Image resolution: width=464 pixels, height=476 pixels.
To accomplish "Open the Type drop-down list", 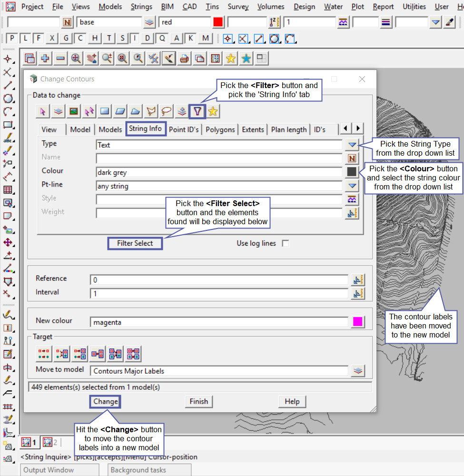I will [x=352, y=145].
